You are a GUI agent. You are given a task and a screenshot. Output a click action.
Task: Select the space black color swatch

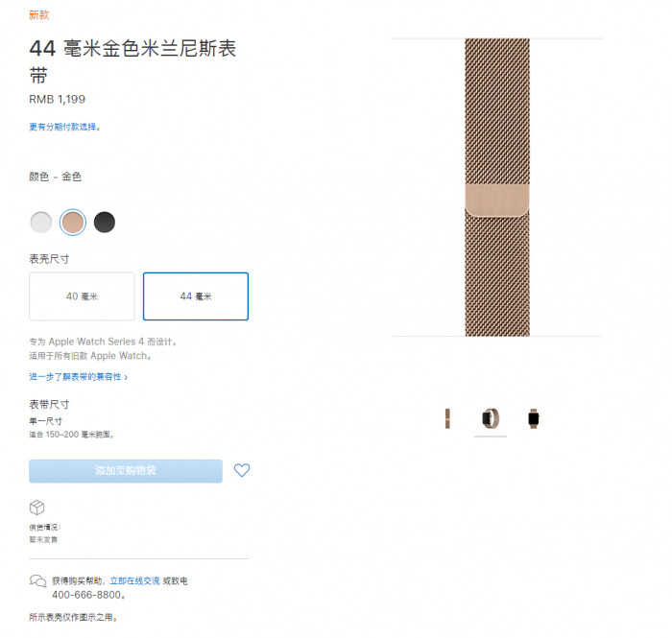104,223
